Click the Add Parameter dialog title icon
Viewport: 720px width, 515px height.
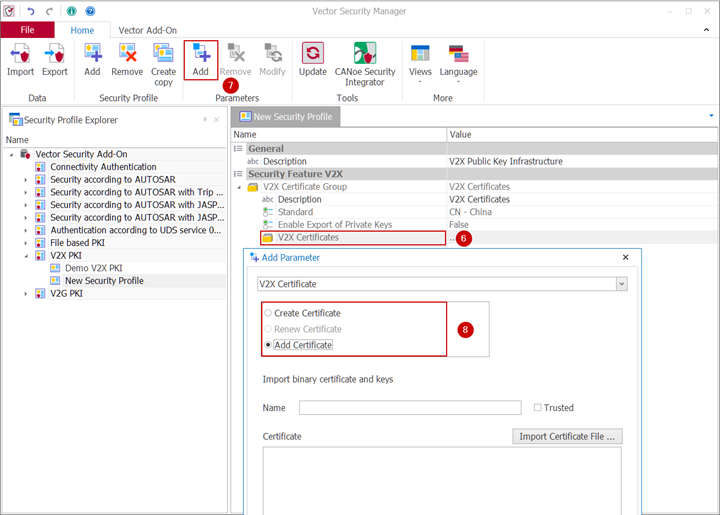(254, 258)
